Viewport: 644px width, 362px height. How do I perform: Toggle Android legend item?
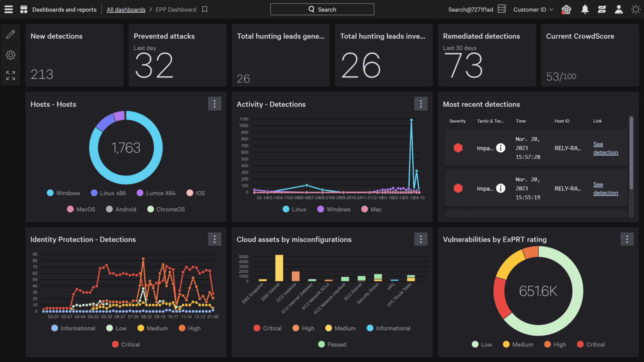(x=121, y=209)
